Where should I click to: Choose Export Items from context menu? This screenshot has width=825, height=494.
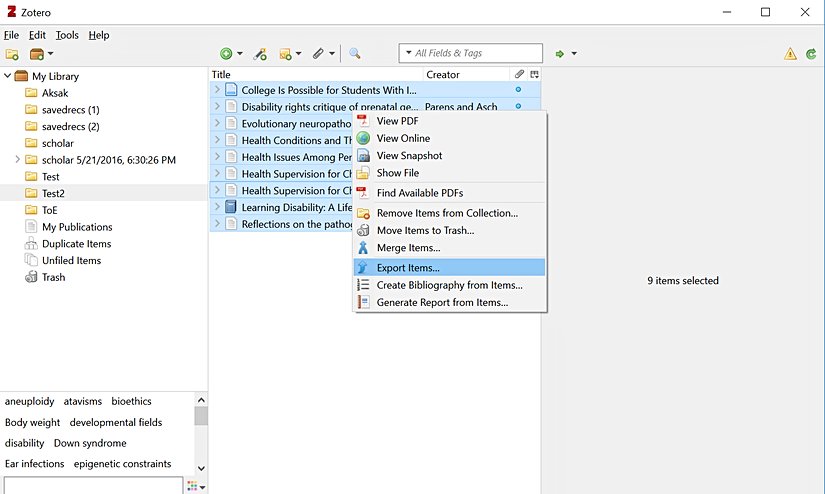[x=407, y=268]
